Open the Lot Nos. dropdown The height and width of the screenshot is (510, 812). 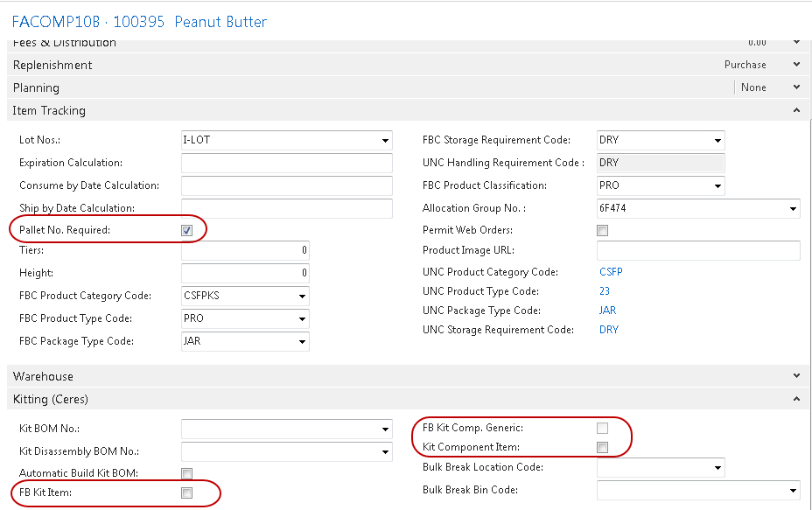pos(385,141)
